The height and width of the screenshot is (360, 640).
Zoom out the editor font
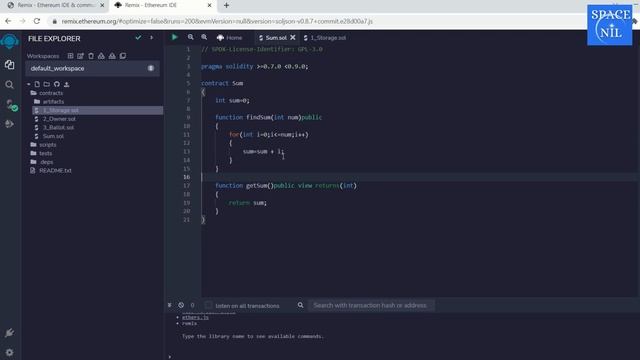click(x=191, y=37)
